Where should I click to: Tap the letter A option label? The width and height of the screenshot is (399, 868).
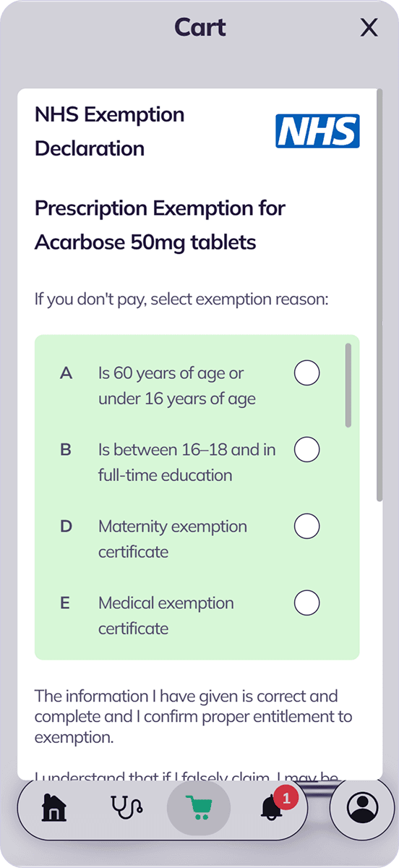[x=66, y=373]
